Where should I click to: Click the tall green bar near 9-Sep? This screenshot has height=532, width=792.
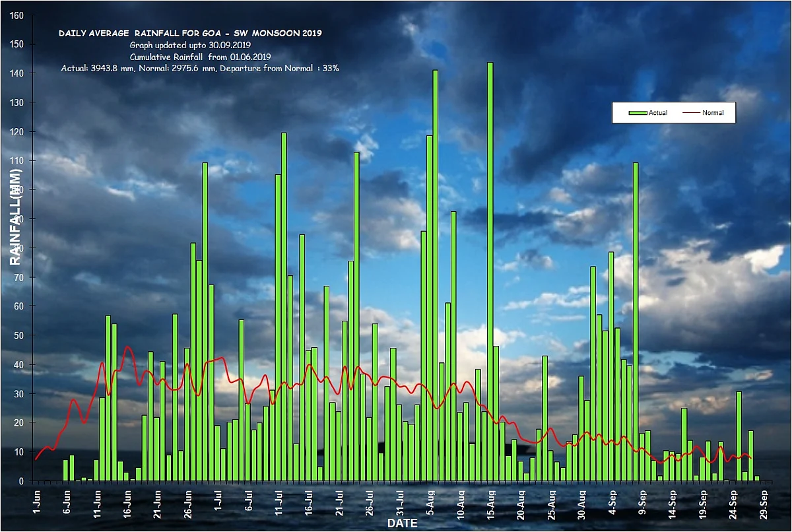coord(636,322)
